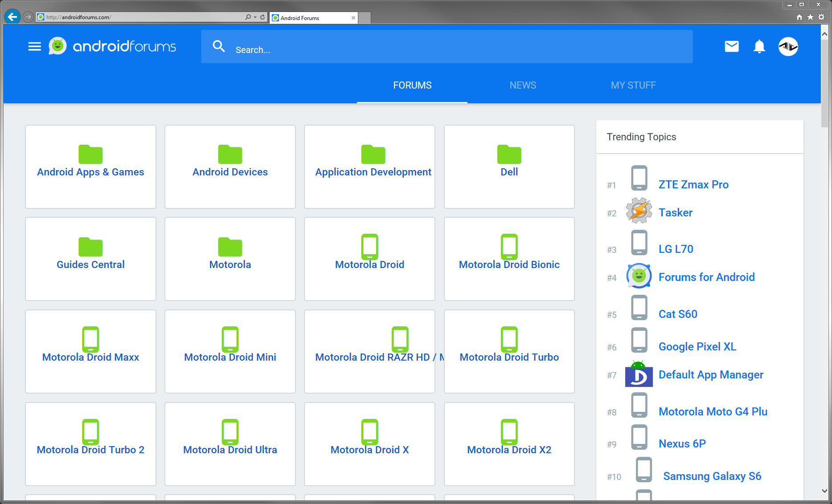Switch to the NEWS tab

(x=523, y=85)
